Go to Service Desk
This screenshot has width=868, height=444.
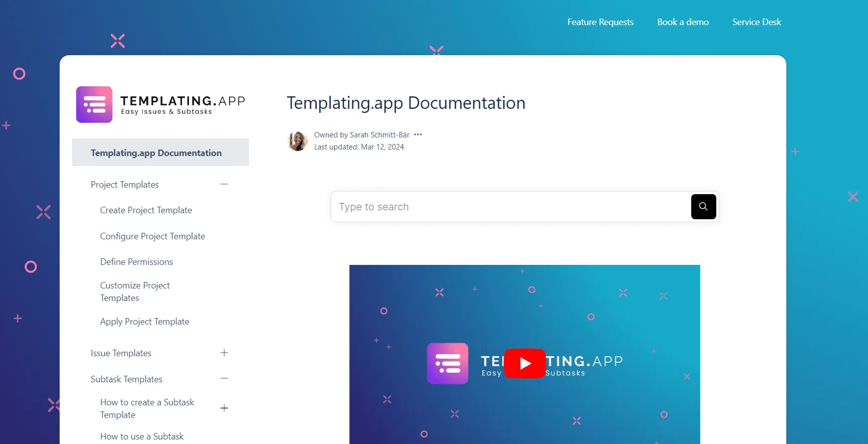coord(756,22)
